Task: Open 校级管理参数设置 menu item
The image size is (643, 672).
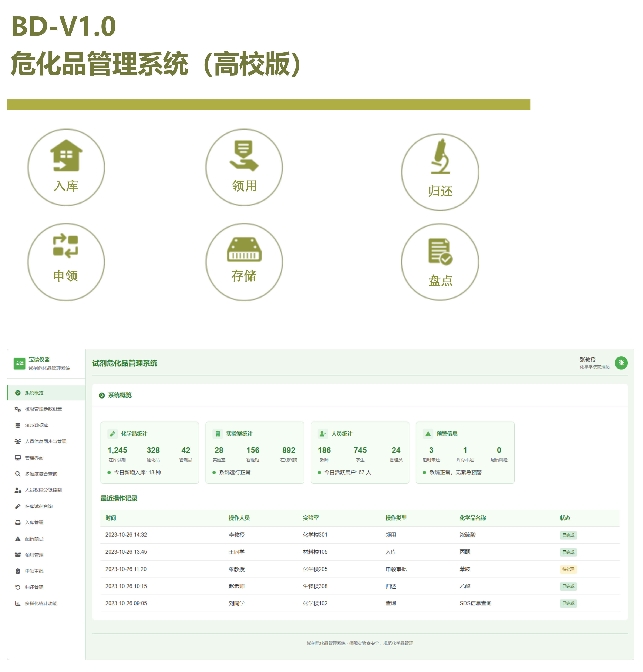Action: (x=43, y=409)
